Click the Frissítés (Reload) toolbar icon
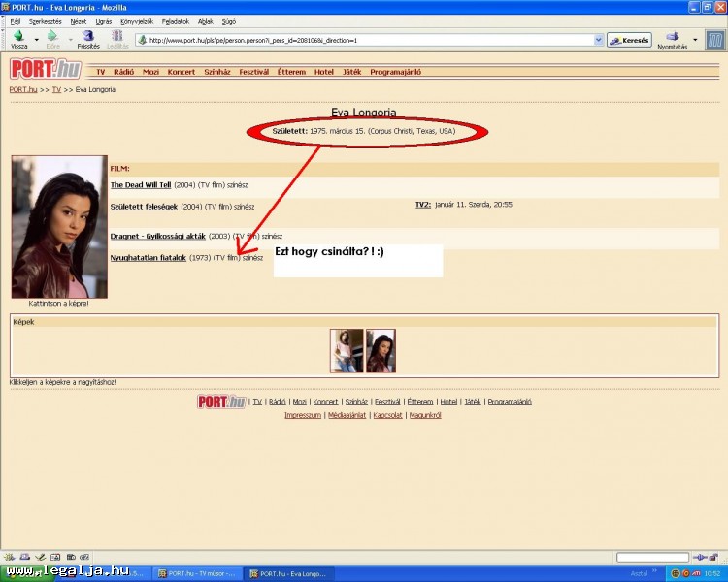 click(x=87, y=36)
